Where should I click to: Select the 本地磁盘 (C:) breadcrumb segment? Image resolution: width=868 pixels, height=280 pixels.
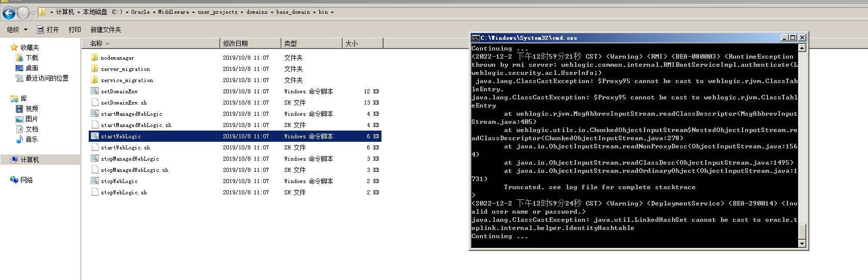click(103, 12)
